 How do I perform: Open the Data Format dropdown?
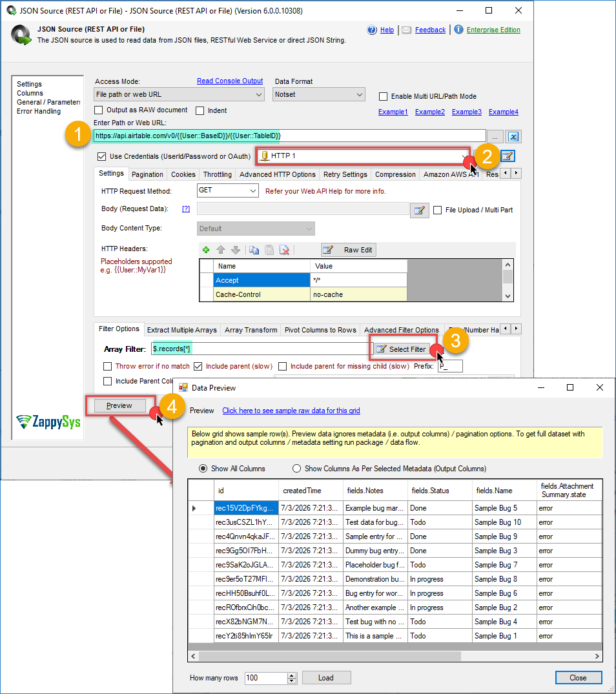click(318, 95)
